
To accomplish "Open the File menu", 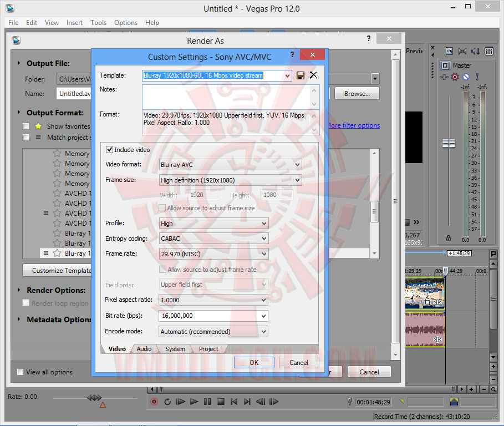I will [13, 23].
